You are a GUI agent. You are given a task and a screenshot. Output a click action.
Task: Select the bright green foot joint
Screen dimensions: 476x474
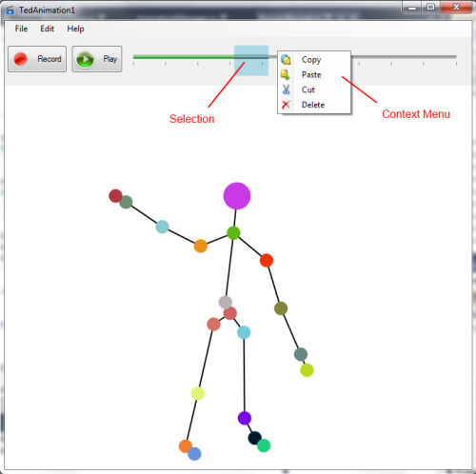(264, 445)
